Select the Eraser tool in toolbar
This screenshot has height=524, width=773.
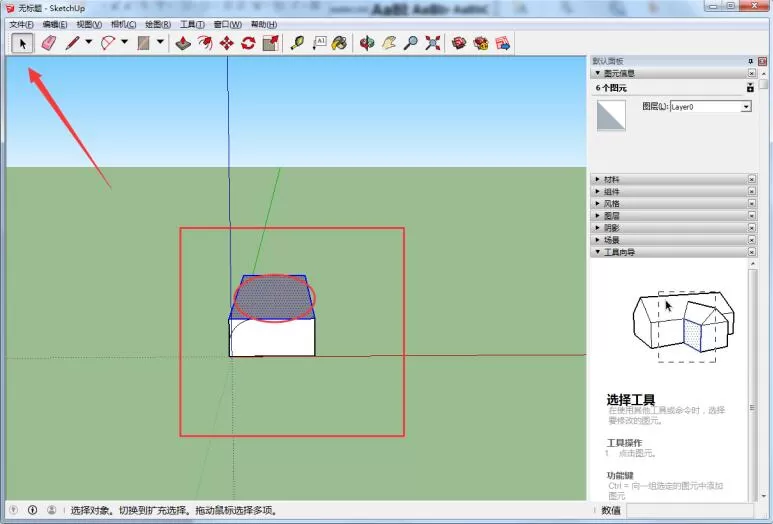[48, 43]
